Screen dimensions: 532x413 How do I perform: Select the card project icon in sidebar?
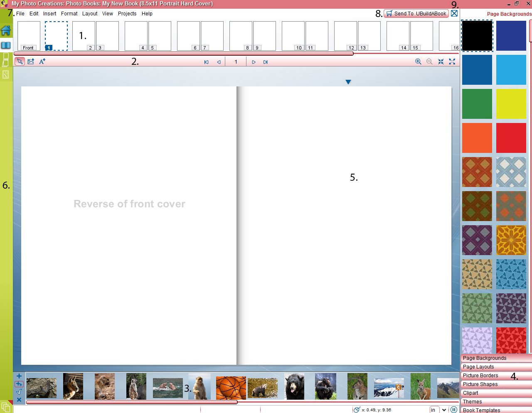pos(6,75)
